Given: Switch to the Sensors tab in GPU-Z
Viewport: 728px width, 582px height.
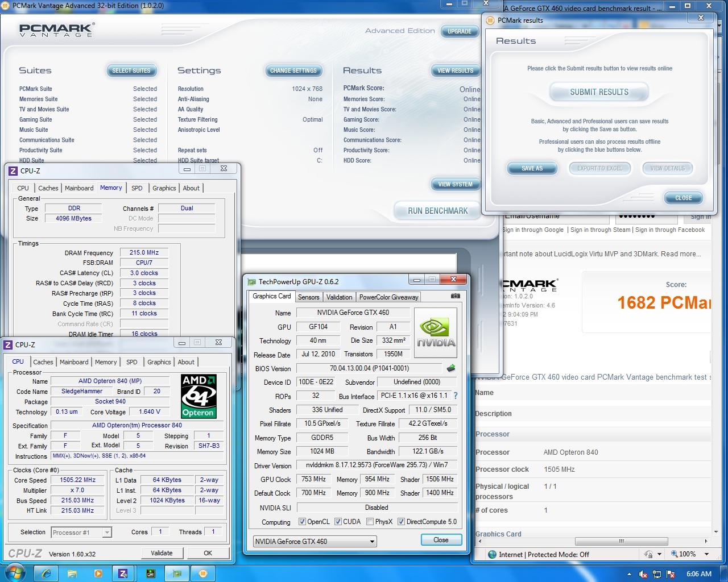Looking at the screenshot, I should (x=308, y=297).
